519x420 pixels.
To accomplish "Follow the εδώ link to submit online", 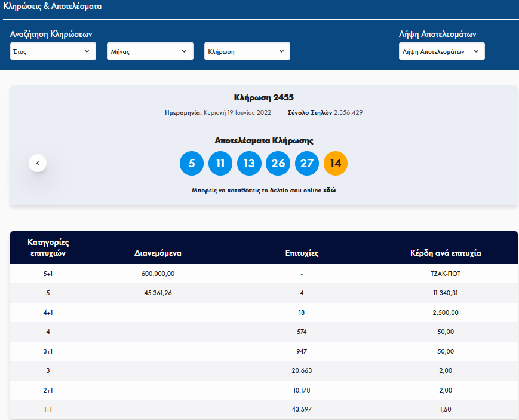I will (x=330, y=191).
